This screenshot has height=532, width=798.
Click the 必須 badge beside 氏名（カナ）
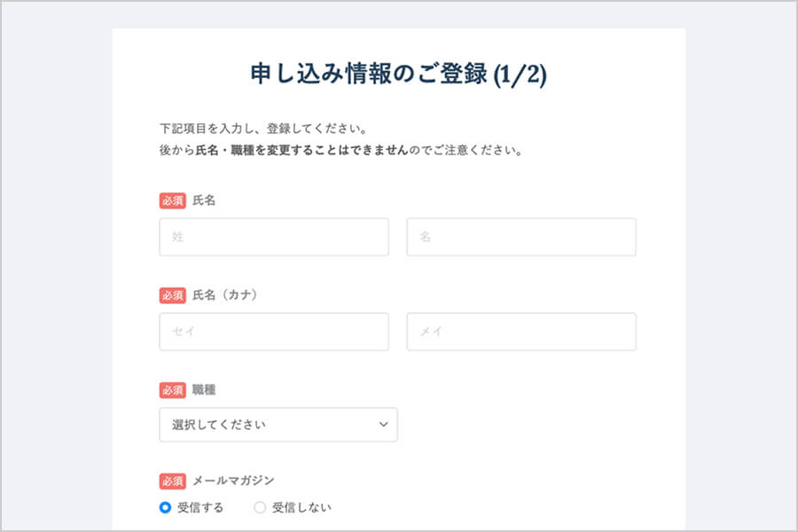[172, 295]
